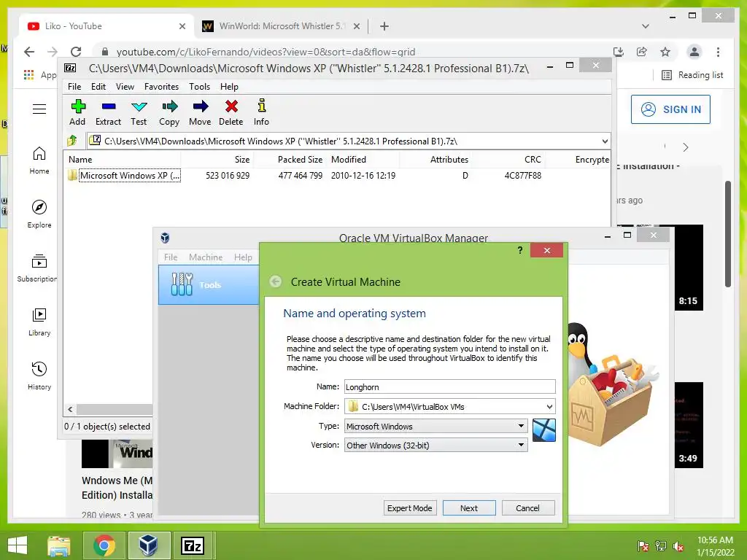Open Chrome tab search chevron
Image resolution: width=747 pixels, height=560 pixels.
coord(646,26)
